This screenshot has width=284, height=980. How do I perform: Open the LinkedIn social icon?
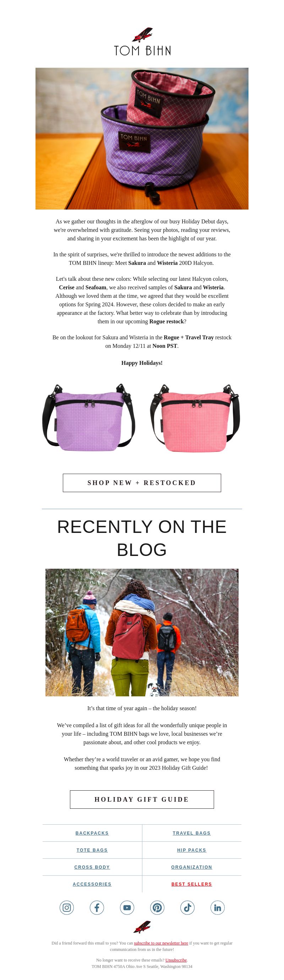coord(217,908)
